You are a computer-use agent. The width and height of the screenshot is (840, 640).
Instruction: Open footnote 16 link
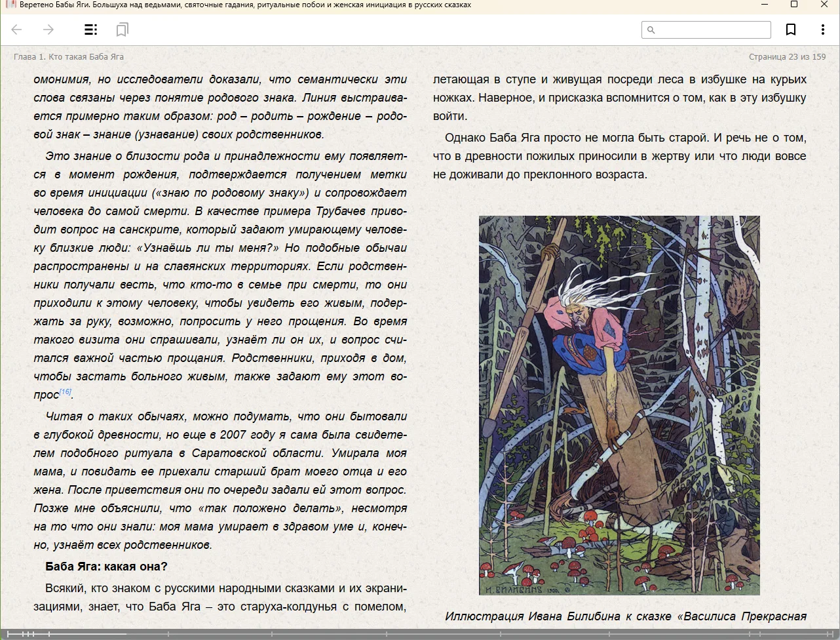[65, 391]
